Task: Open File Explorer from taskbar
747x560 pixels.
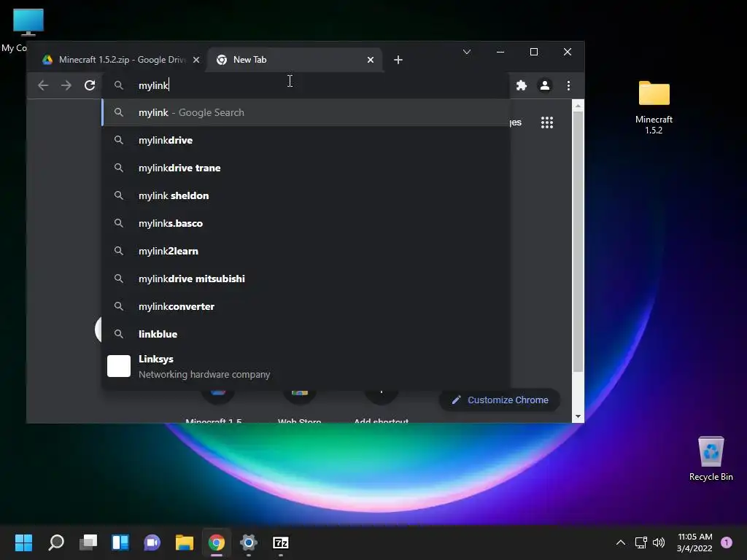Action: click(185, 542)
